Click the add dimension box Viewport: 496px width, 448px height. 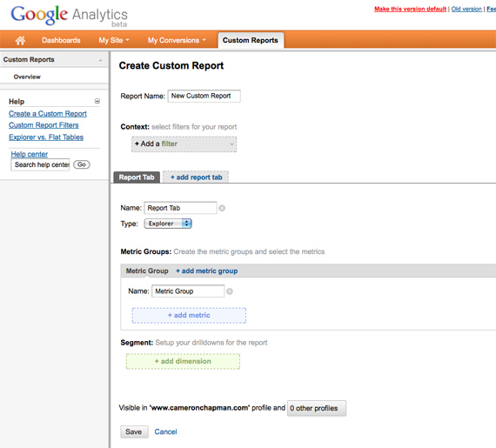point(183,361)
